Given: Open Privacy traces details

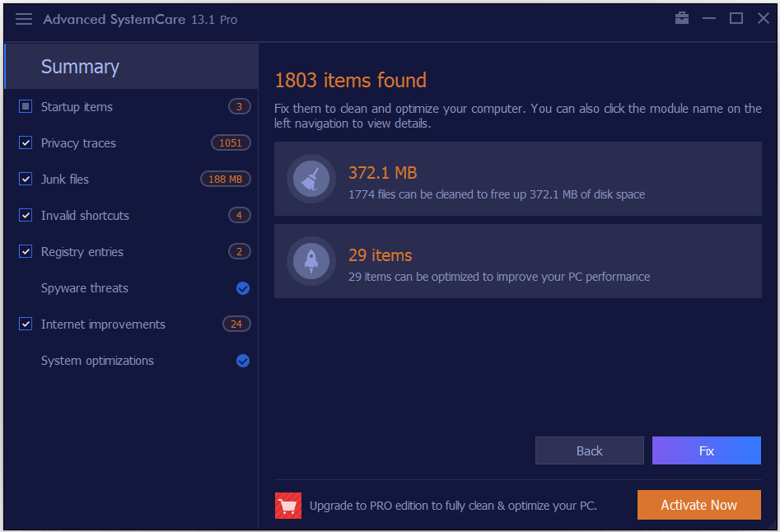Looking at the screenshot, I should tap(78, 143).
